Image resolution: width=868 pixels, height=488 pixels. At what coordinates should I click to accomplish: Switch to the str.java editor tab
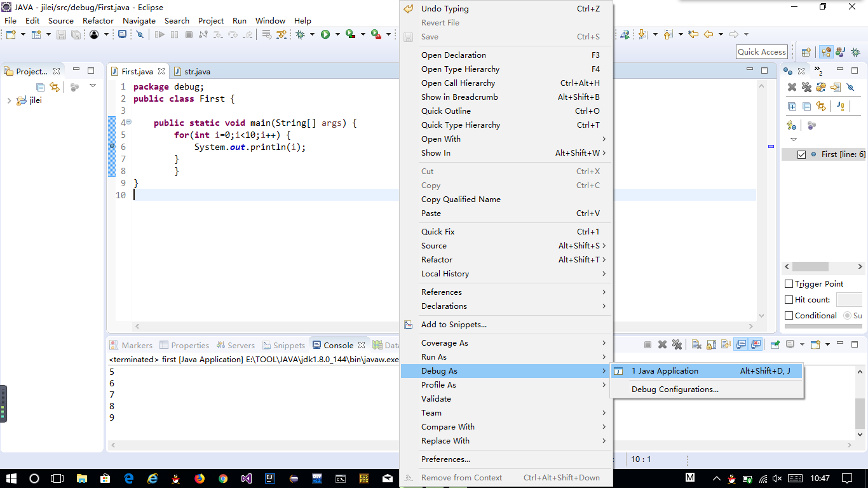(x=197, y=72)
